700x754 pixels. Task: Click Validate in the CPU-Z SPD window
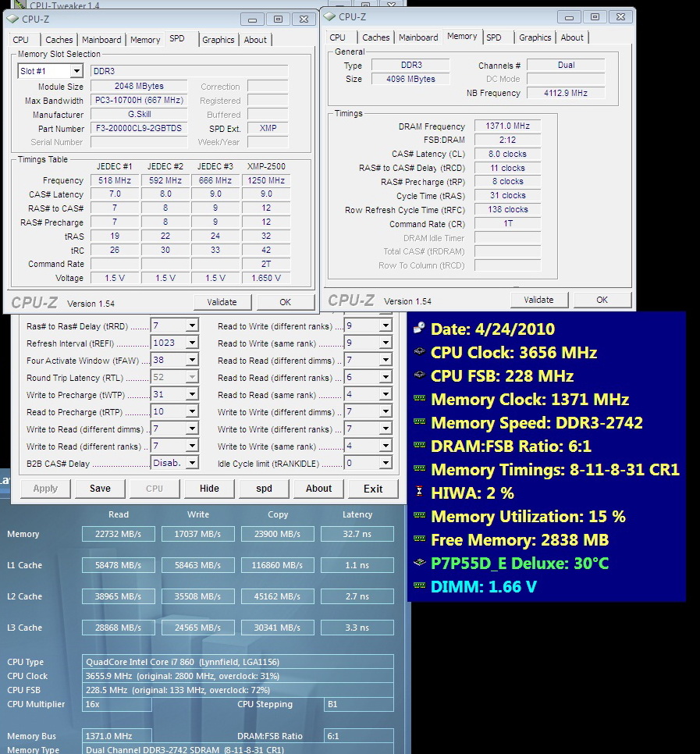click(x=222, y=303)
